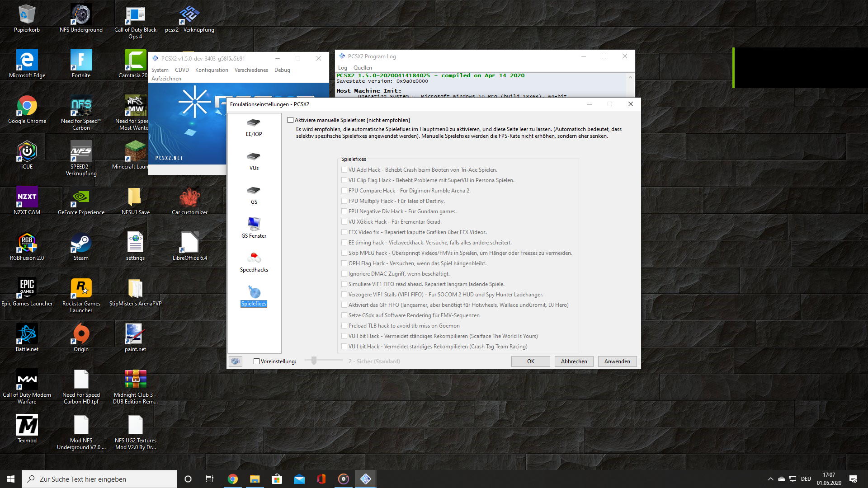Click the Program Log scrollbar up arrow
Screen dimensions: 868x488
pos(630,77)
